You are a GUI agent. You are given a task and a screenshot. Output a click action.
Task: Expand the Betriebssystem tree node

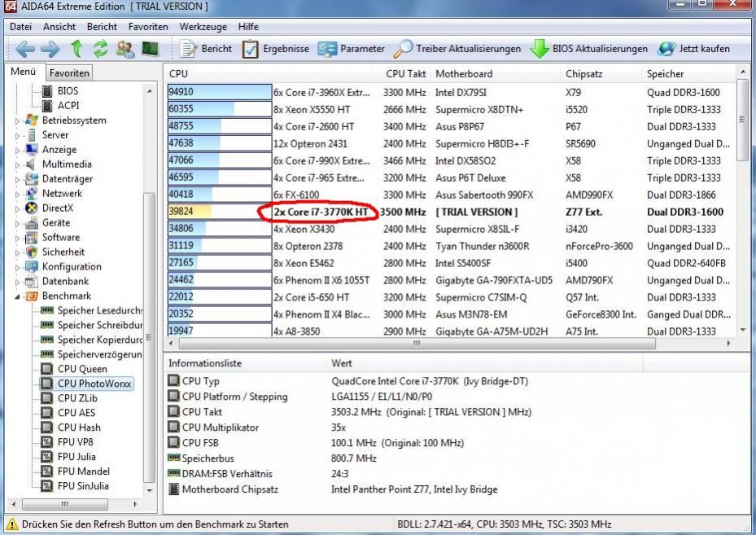(x=17, y=121)
